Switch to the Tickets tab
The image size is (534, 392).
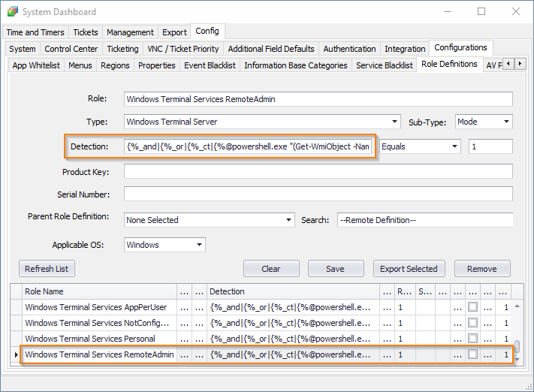(86, 32)
